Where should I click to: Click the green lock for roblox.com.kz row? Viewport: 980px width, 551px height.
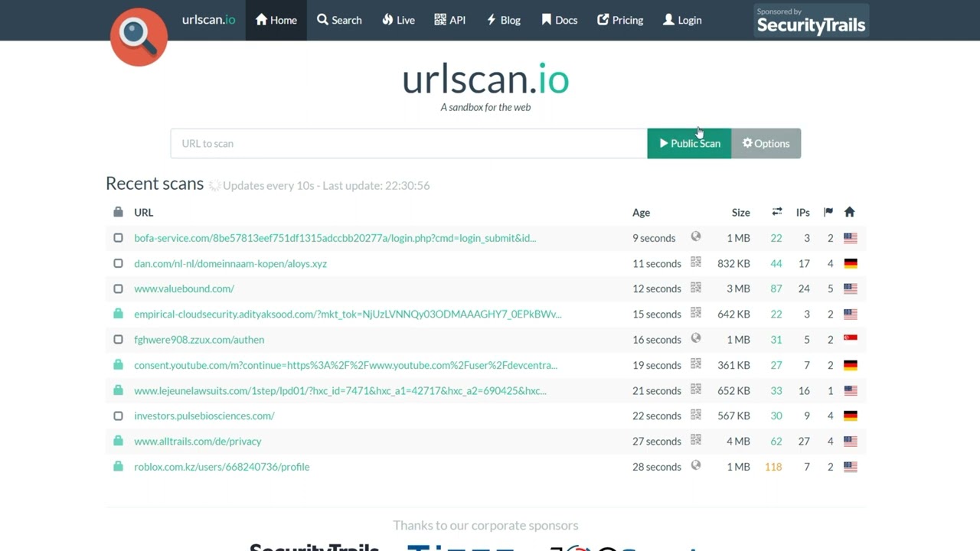[118, 466]
